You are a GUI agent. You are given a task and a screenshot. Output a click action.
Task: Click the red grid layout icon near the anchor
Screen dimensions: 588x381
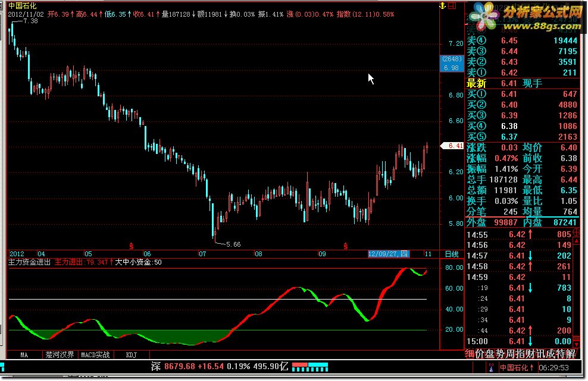click(452, 5)
